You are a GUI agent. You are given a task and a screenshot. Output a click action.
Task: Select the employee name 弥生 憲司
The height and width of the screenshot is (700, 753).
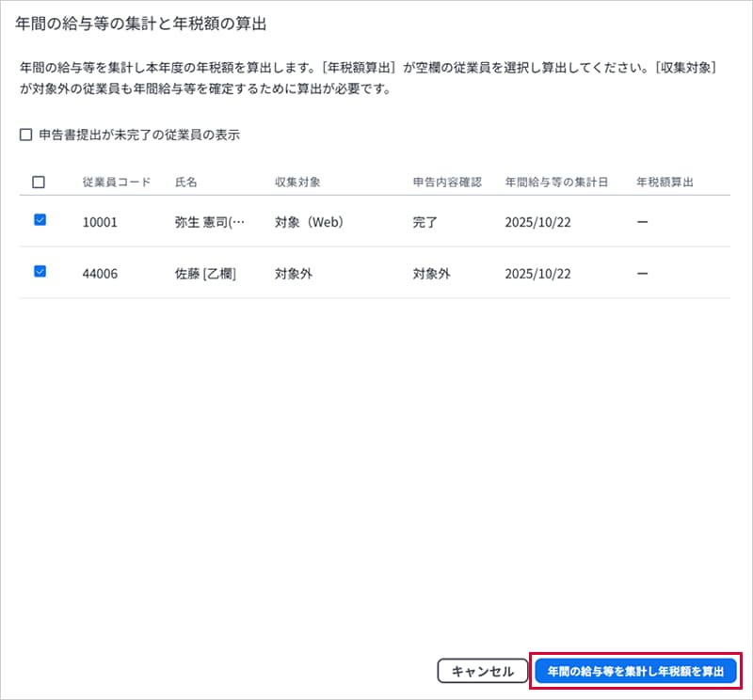tap(209, 222)
